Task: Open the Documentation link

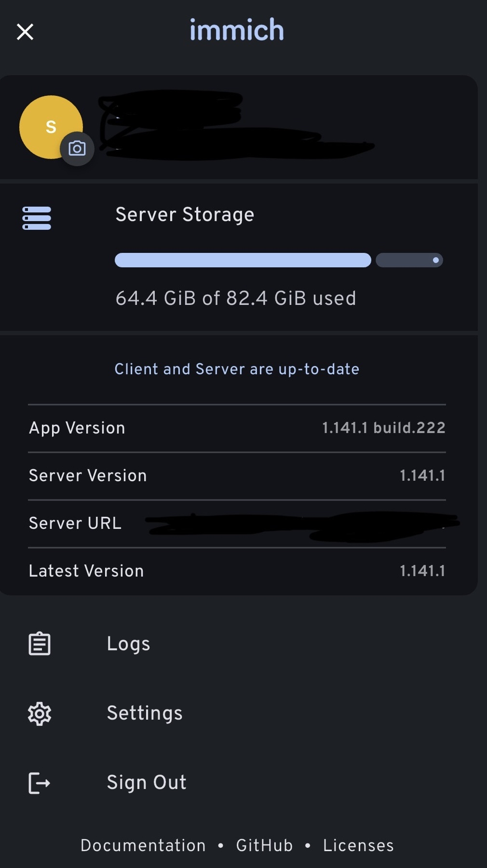Action: 143,846
